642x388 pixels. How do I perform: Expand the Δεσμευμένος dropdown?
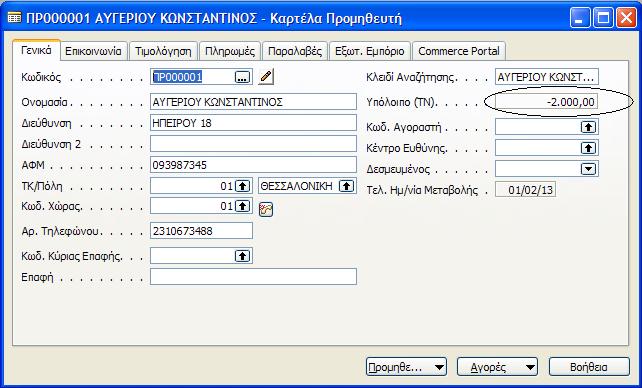[588, 169]
